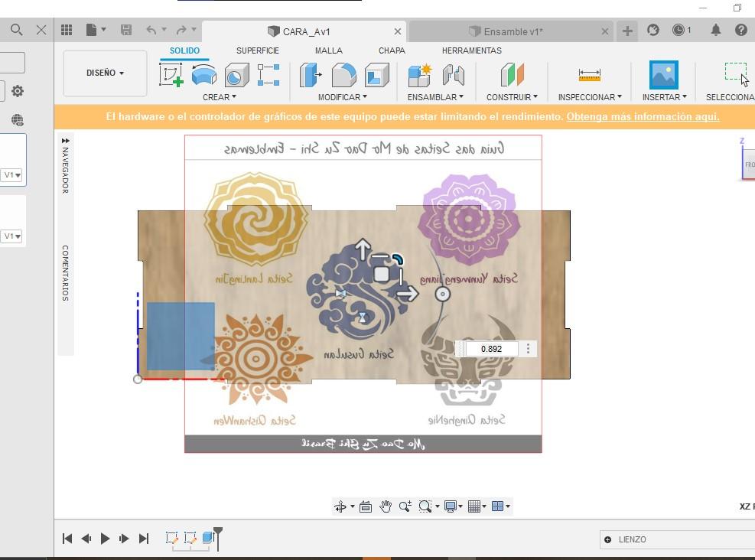Open the File menu icon
Screen dimensions: 755x560
(x=92, y=31)
